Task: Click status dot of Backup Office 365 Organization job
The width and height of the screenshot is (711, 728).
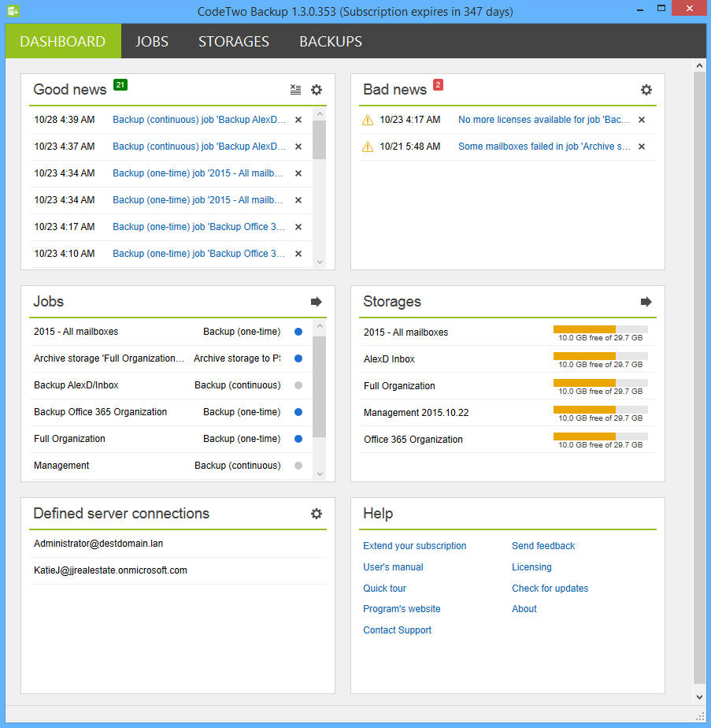Action: 298,412
